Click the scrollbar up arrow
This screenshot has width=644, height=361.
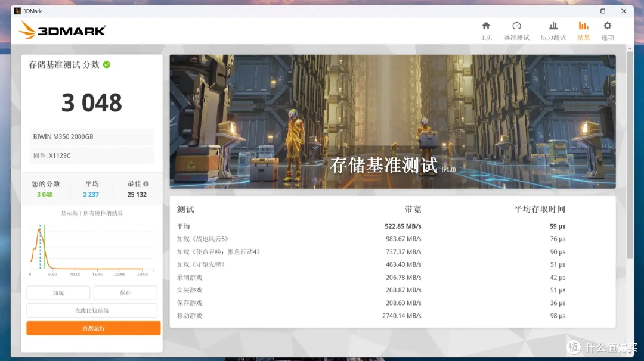(x=630, y=48)
